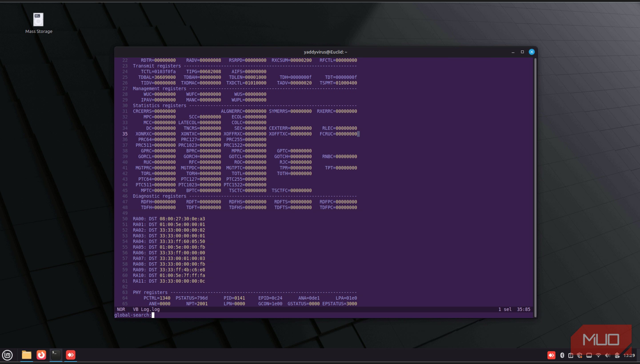Click the AnyDesk system tray icon
640x364 pixels.
click(x=551, y=355)
